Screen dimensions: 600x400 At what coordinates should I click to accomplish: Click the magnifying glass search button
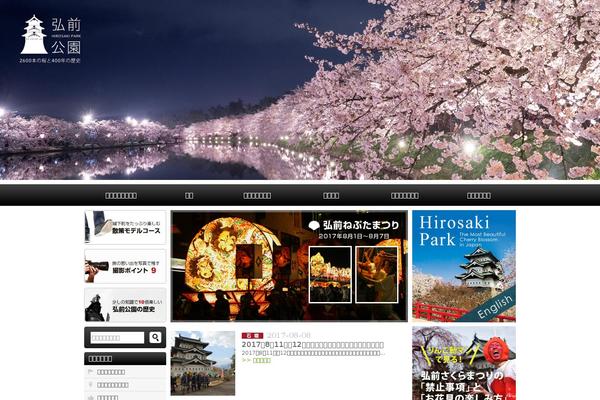155,338
